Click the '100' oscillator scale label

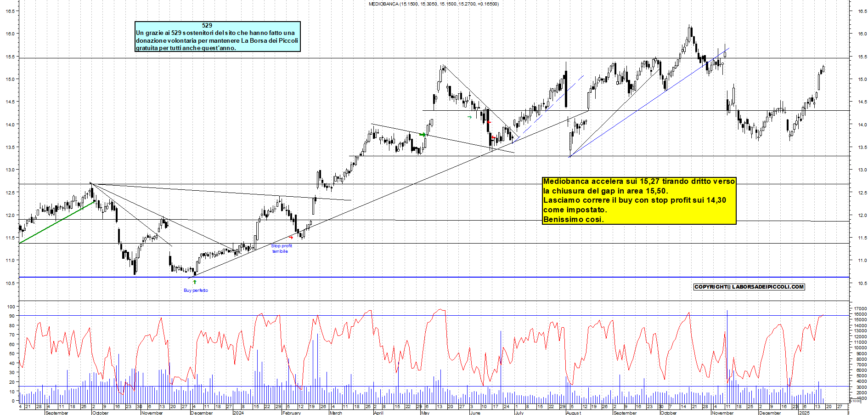tap(11, 307)
